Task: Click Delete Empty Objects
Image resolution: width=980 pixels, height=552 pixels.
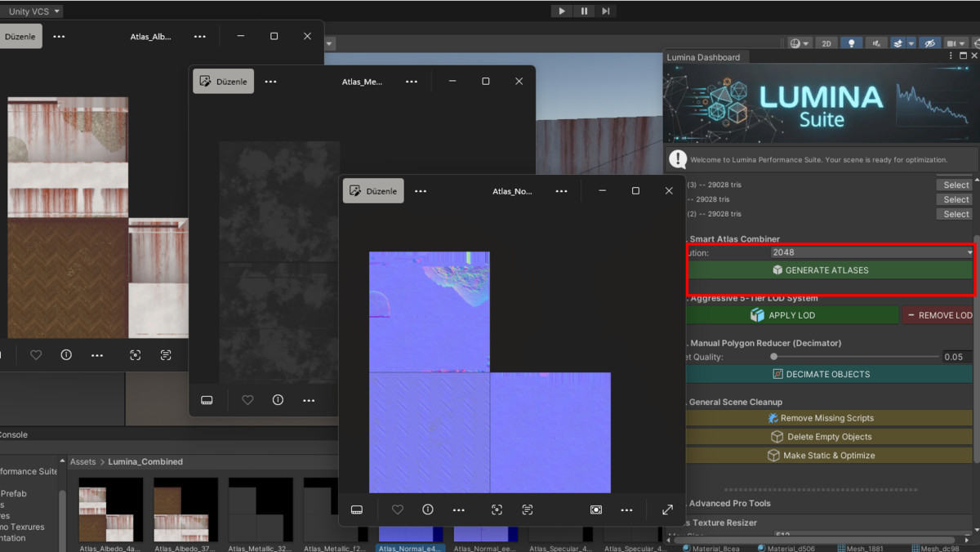Action: [830, 437]
